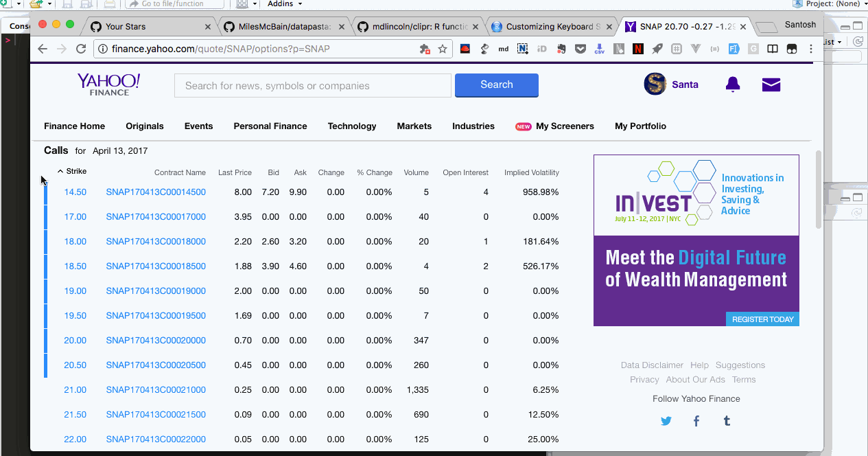Click the rocket extension icon
Screen dimensions: 868x456
click(x=657, y=49)
